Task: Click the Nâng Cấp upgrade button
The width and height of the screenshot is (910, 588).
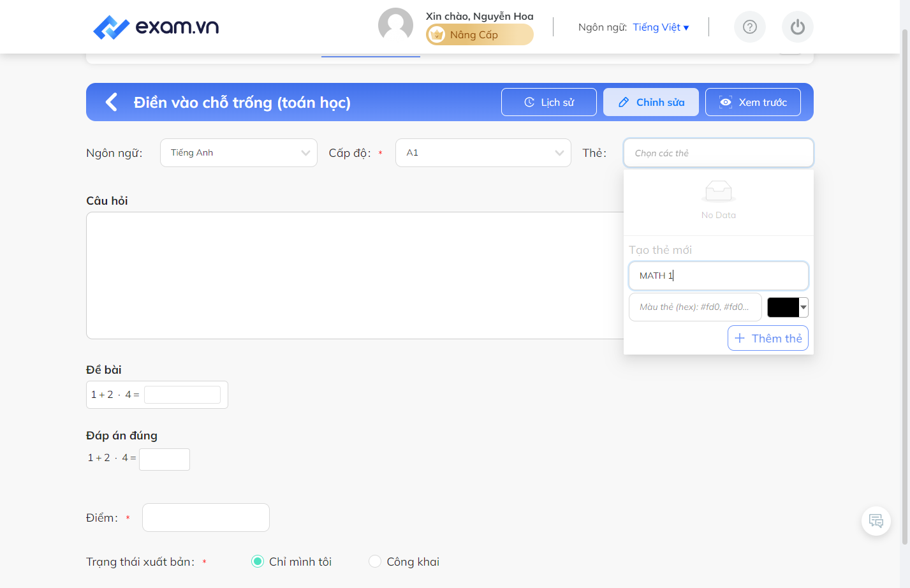Action: 480,34
